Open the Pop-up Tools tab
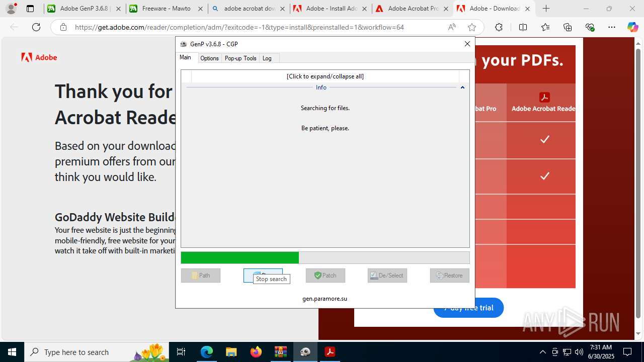 (x=240, y=58)
